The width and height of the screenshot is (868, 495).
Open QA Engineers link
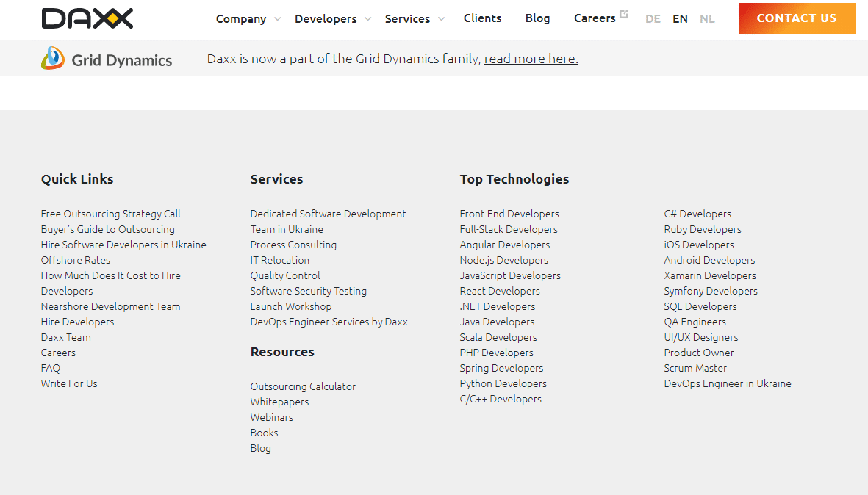coord(695,322)
